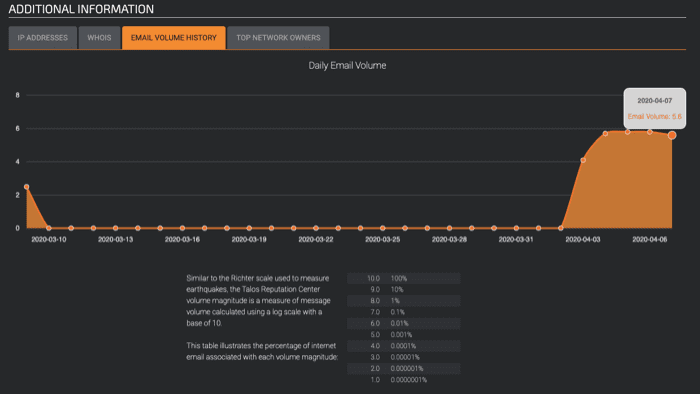The width and height of the screenshot is (700, 394).
Task: Click the 5.0 0.001% table row
Action: tap(404, 335)
